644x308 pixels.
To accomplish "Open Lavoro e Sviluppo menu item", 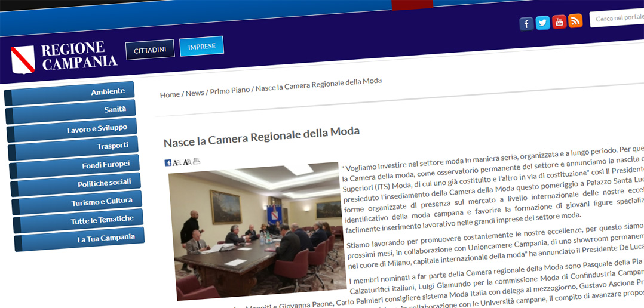I will [x=72, y=130].
